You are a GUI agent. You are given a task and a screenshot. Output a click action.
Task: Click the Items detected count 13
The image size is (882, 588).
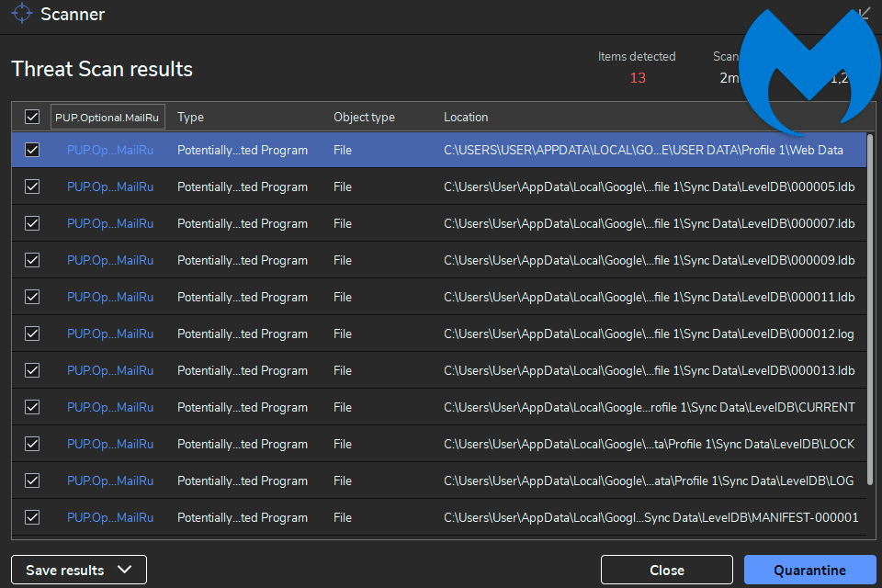coord(638,78)
